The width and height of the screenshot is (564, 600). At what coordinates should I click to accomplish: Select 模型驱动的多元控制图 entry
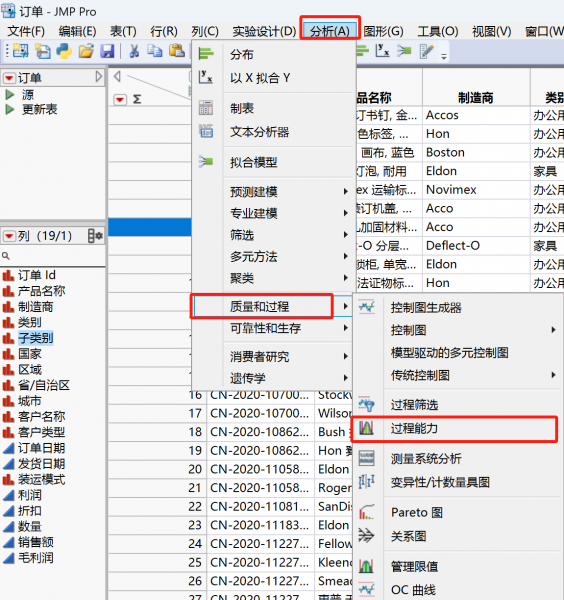[x=450, y=352]
